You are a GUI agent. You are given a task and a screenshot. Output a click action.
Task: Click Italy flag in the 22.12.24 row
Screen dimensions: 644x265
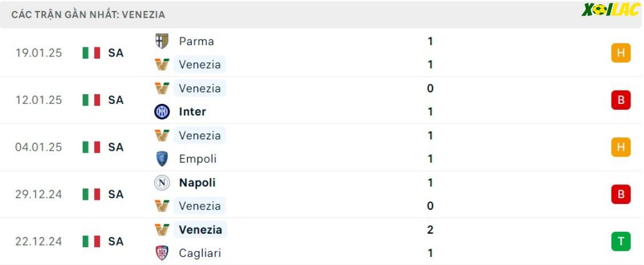[x=91, y=241]
